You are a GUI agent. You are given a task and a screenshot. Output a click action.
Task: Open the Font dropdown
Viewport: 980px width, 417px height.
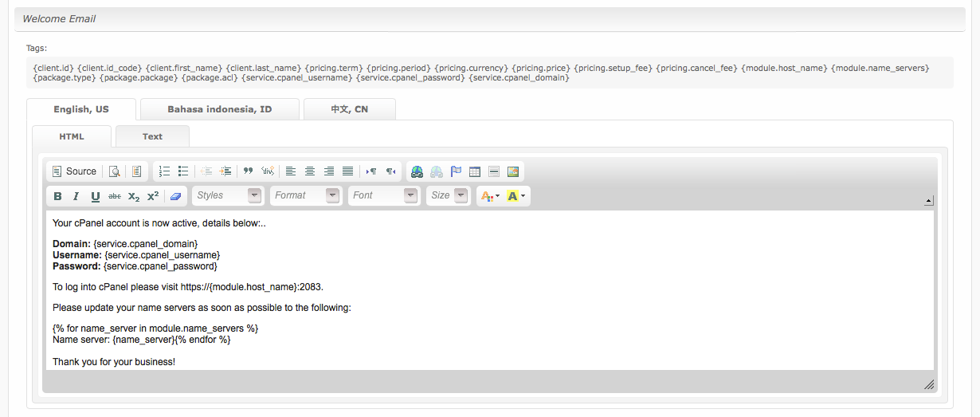[x=384, y=195]
